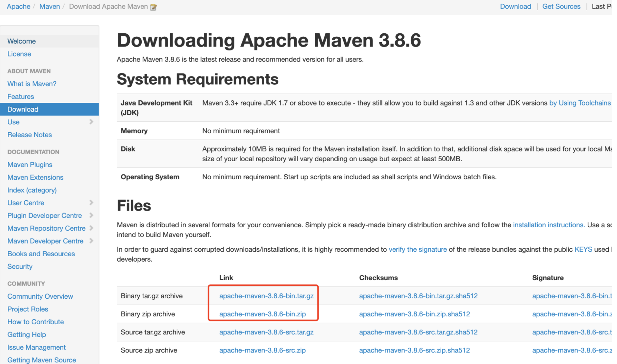The height and width of the screenshot is (364, 617).
Task: Open the Maven Developer Centre link
Action: [x=45, y=241]
